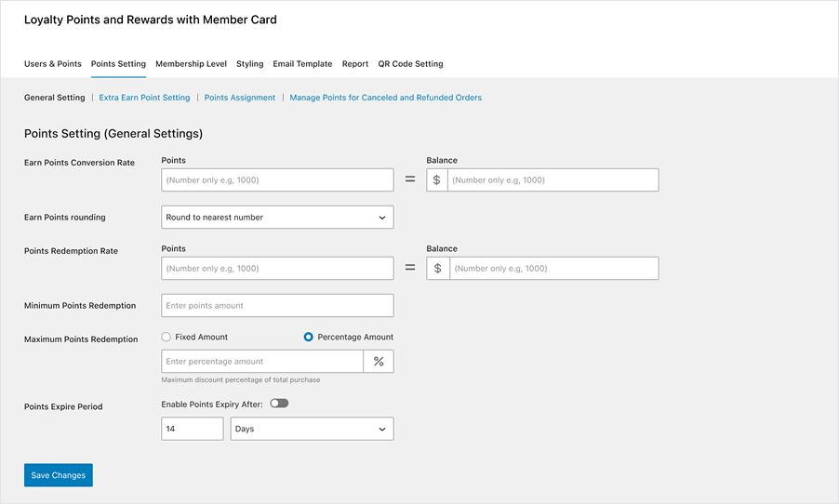Viewport: 839px width, 504px height.
Task: Go to the Styling tab
Action: (249, 64)
